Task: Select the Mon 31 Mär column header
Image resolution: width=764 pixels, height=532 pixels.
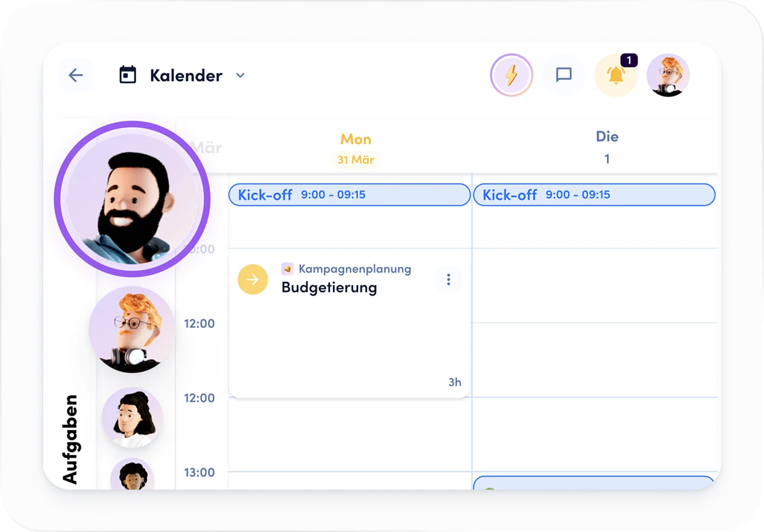Action: click(356, 149)
